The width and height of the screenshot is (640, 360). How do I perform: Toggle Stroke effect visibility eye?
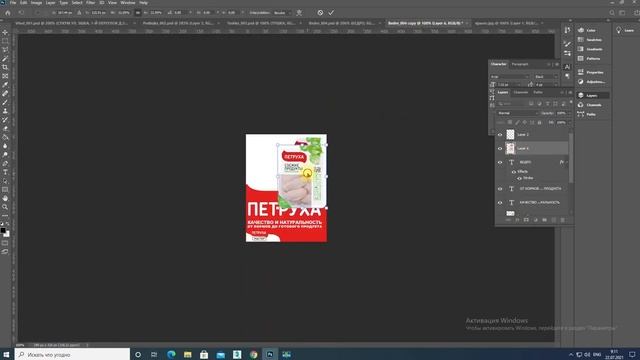pyautogui.click(x=519, y=178)
